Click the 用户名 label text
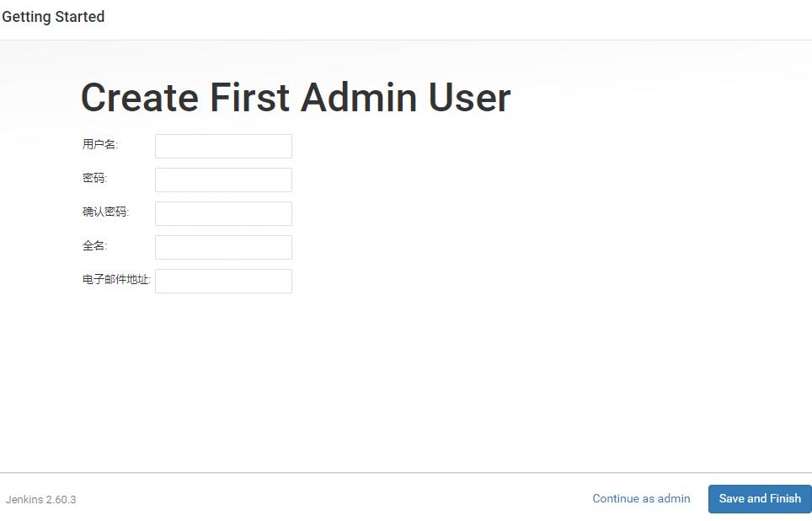 (x=99, y=144)
